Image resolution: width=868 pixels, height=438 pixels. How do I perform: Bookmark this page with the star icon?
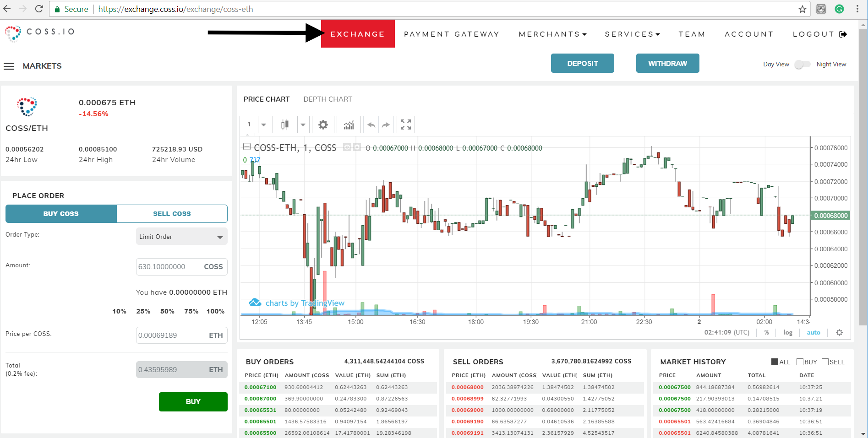coord(802,9)
